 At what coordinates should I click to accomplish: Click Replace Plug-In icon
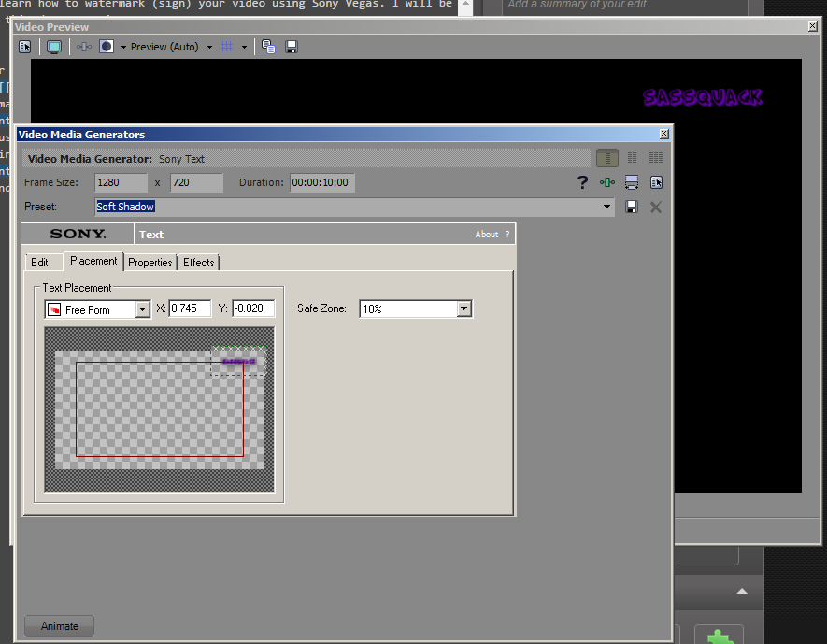[607, 182]
